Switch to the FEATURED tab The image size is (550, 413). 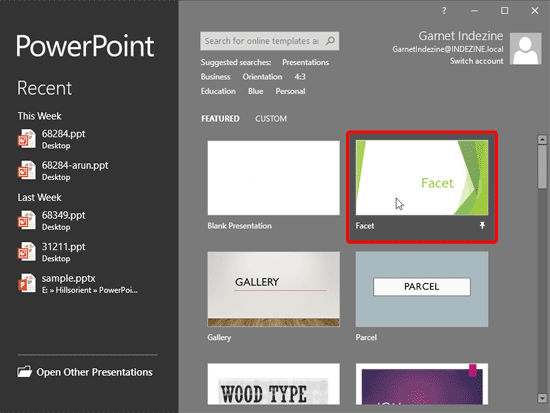click(220, 119)
